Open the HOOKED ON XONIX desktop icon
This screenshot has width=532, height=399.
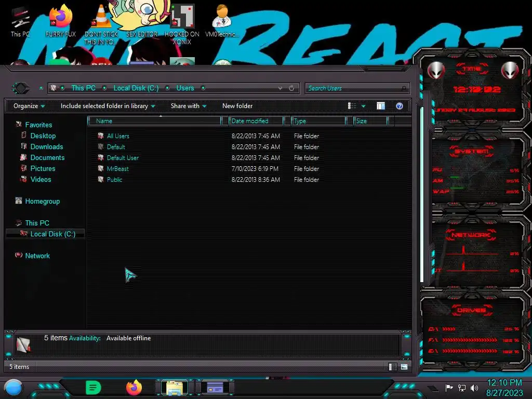[x=182, y=25]
